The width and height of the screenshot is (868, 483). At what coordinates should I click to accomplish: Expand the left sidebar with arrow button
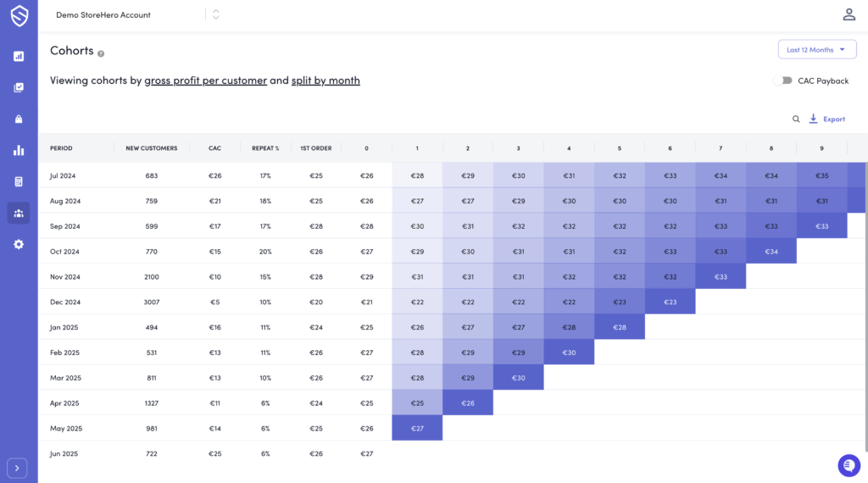coord(18,468)
